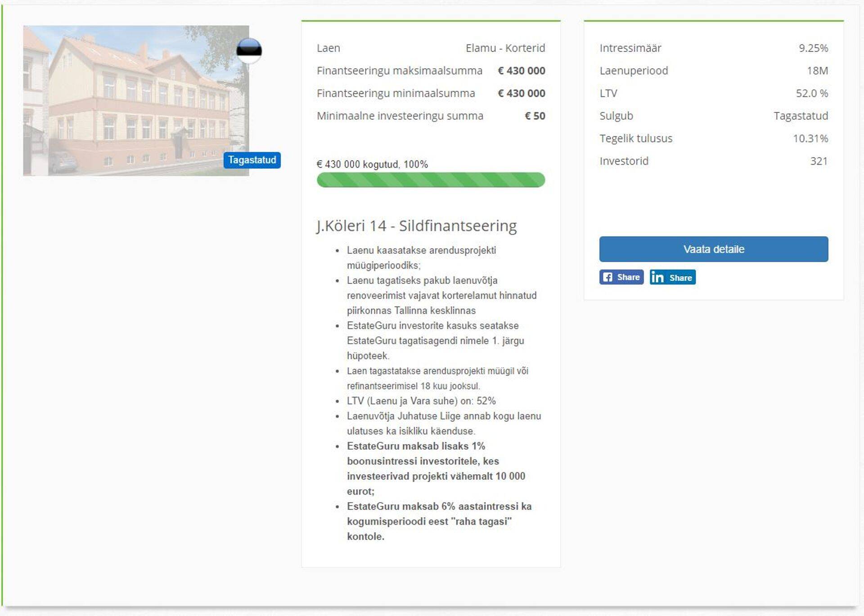Click the LTV 52.0 % value

tap(811, 93)
